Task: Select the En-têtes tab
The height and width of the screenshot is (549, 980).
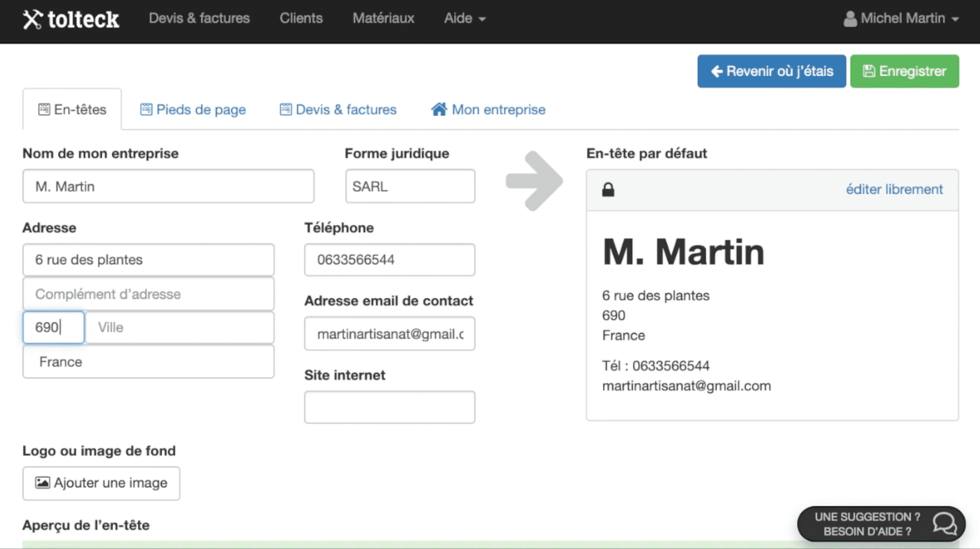Action: pos(72,110)
